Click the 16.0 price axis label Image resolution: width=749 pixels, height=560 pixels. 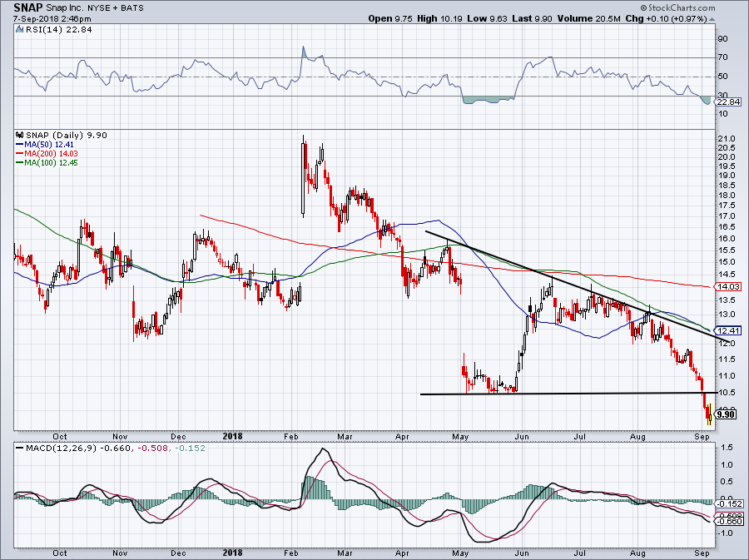coord(726,238)
